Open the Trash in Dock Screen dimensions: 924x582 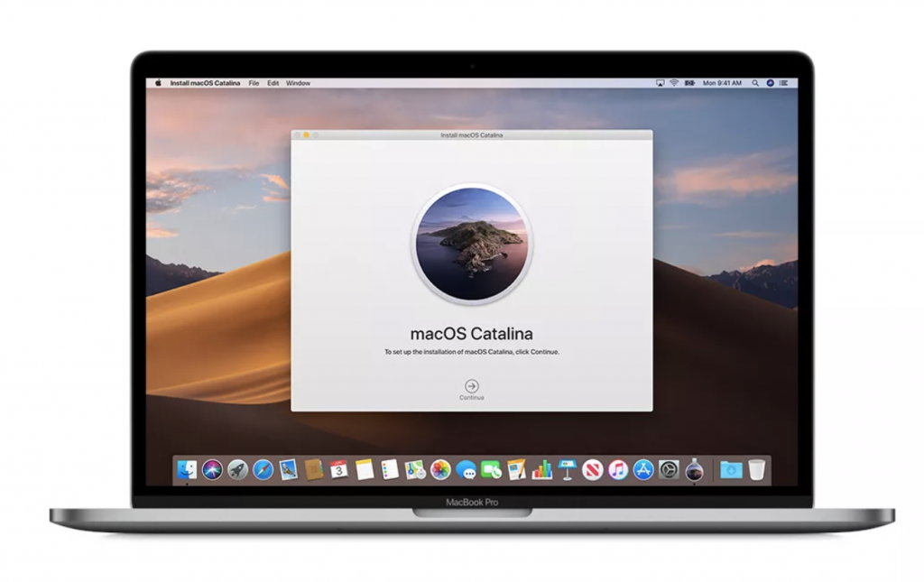757,469
